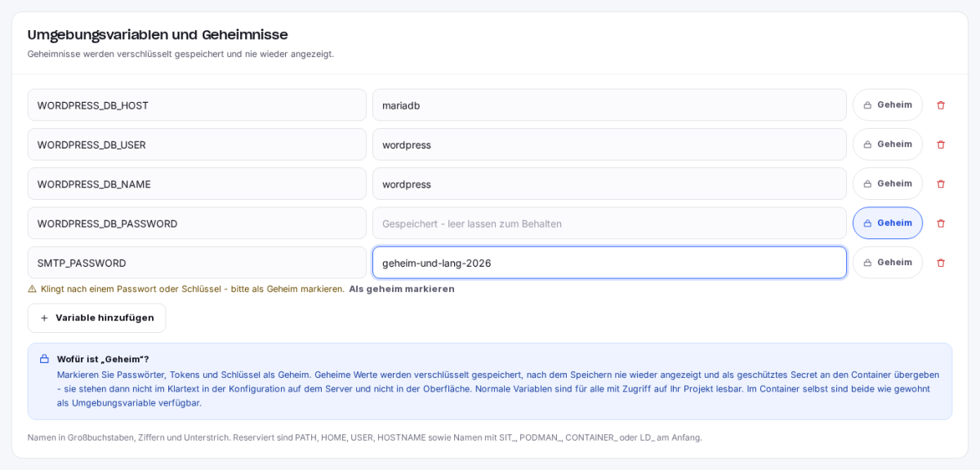
Task: Focus the value field containing 'mariadb'
Action: pos(609,105)
